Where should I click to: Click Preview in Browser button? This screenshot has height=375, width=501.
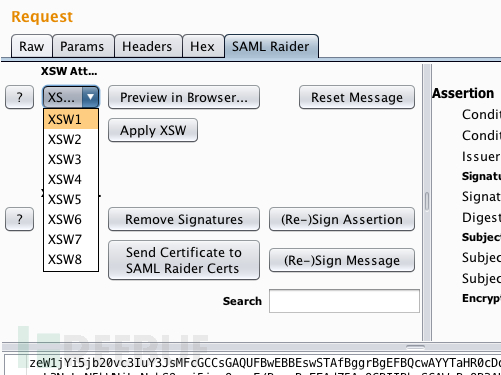(184, 97)
